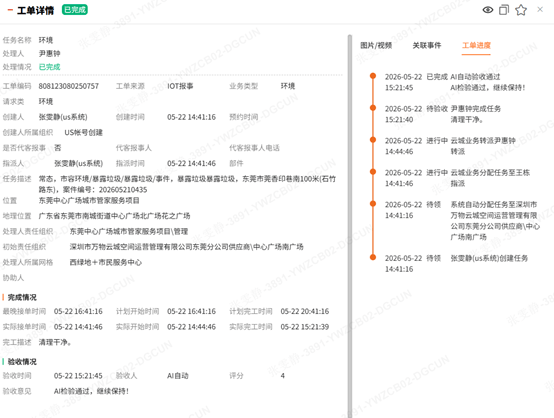This screenshot has width=554, height=418.
Task: Click 最晚接单时间 value 05-22 16:41:16
Action: (78, 311)
